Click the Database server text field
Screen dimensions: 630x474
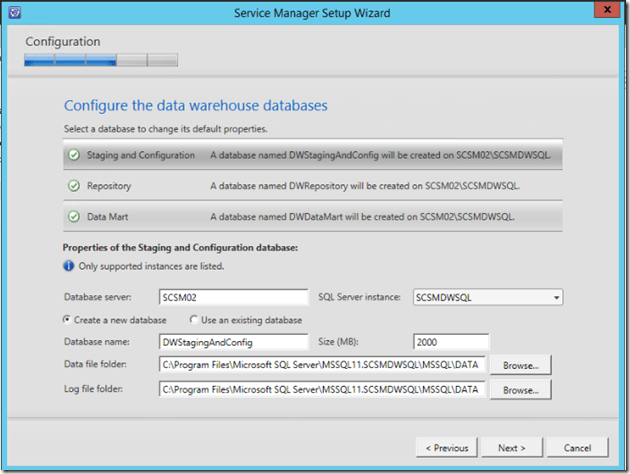tap(233, 297)
